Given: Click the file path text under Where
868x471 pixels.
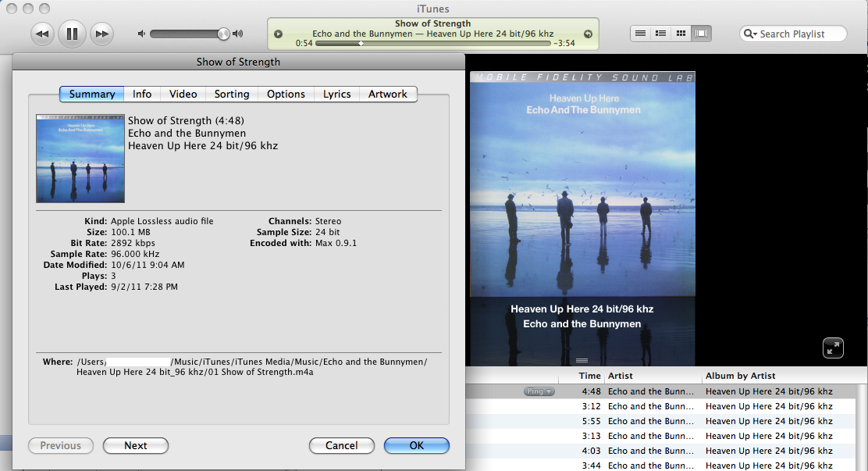Looking at the screenshot, I should point(252,367).
